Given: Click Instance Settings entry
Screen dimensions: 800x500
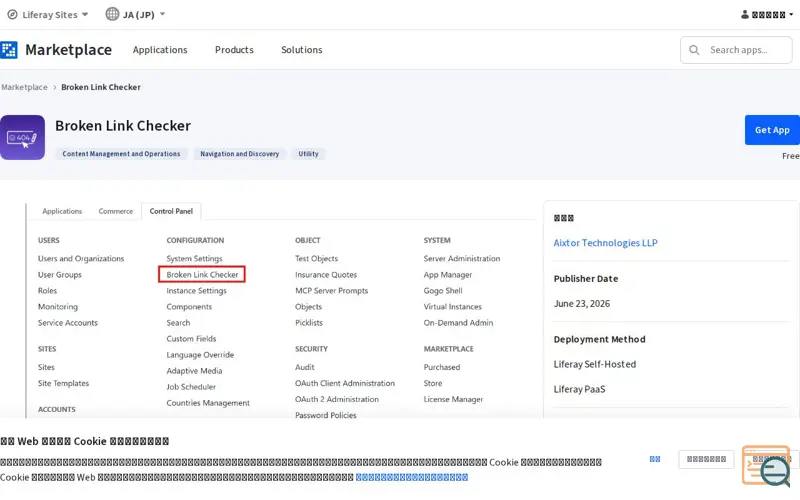Looking at the screenshot, I should pos(196,291).
